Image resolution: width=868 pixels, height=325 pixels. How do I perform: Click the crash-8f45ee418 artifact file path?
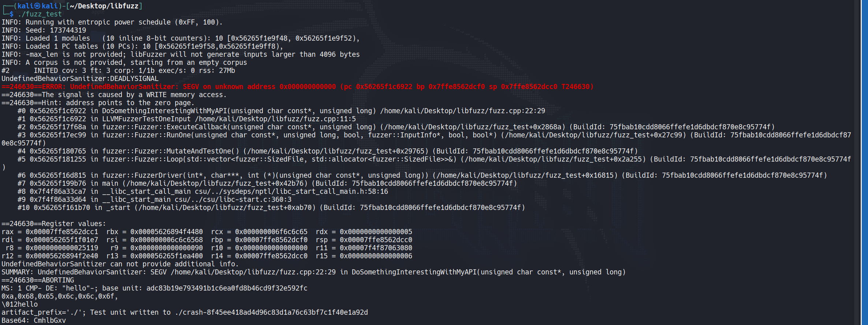click(x=271, y=312)
